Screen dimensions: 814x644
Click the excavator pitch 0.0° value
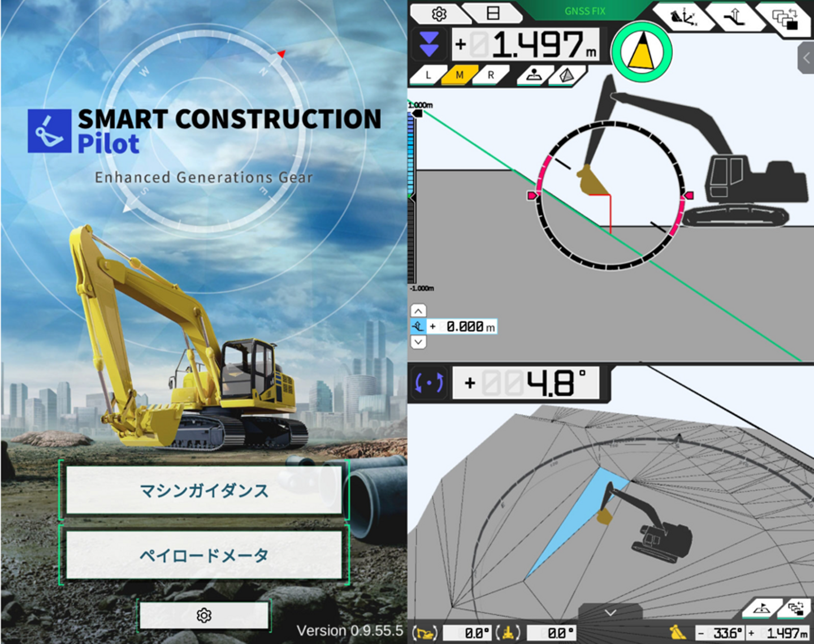point(467,633)
